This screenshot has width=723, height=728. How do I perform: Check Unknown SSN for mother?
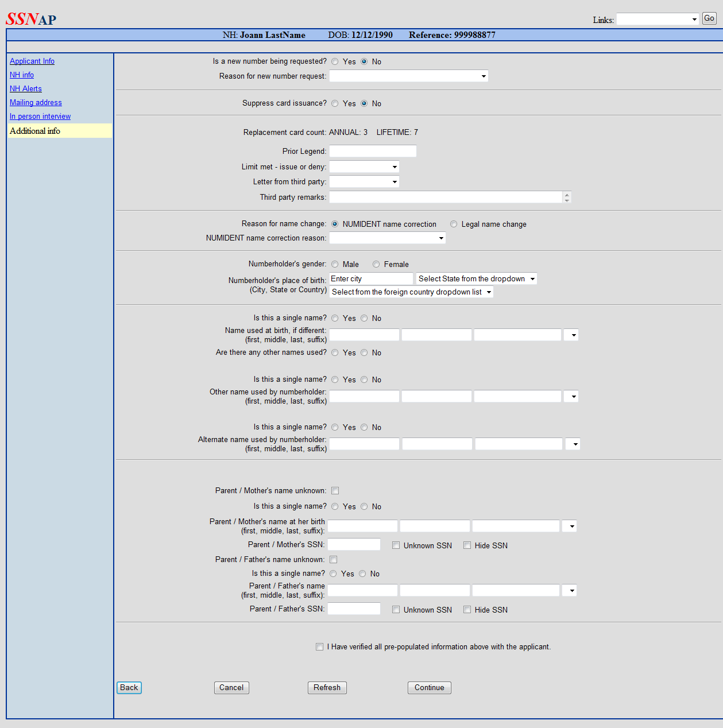click(396, 545)
